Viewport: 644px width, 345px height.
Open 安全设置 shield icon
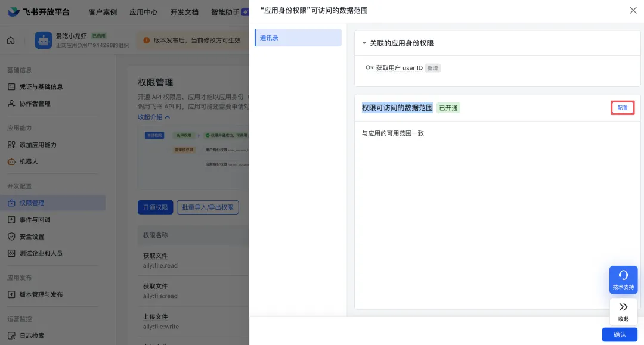(x=11, y=237)
